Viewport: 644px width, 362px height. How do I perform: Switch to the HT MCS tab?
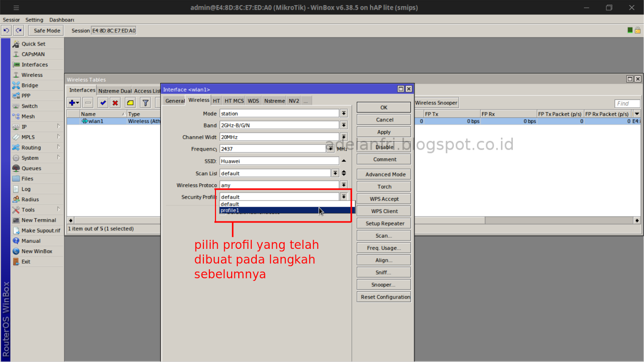[234, 101]
